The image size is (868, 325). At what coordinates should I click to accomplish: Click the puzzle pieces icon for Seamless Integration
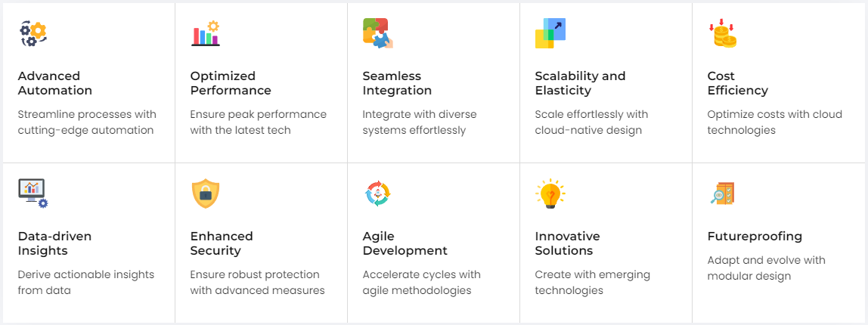coord(377,33)
